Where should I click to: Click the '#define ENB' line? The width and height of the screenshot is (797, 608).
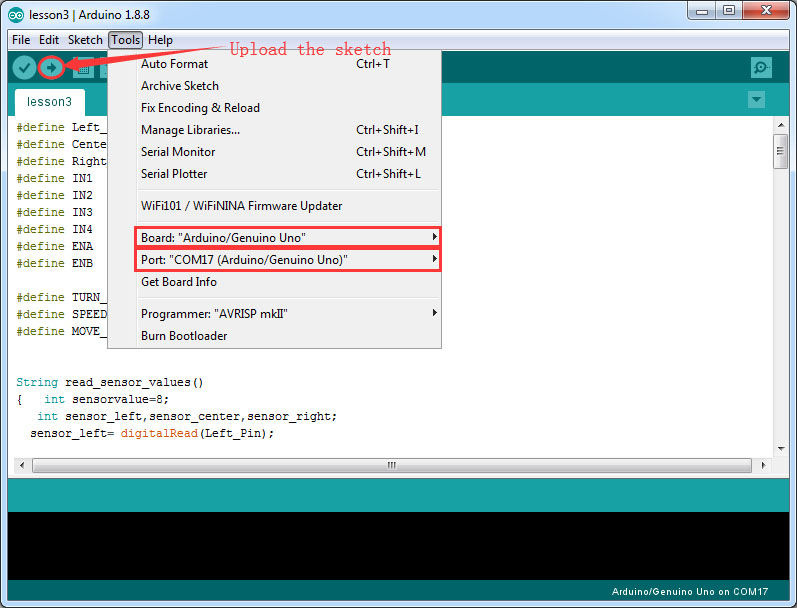click(54, 263)
